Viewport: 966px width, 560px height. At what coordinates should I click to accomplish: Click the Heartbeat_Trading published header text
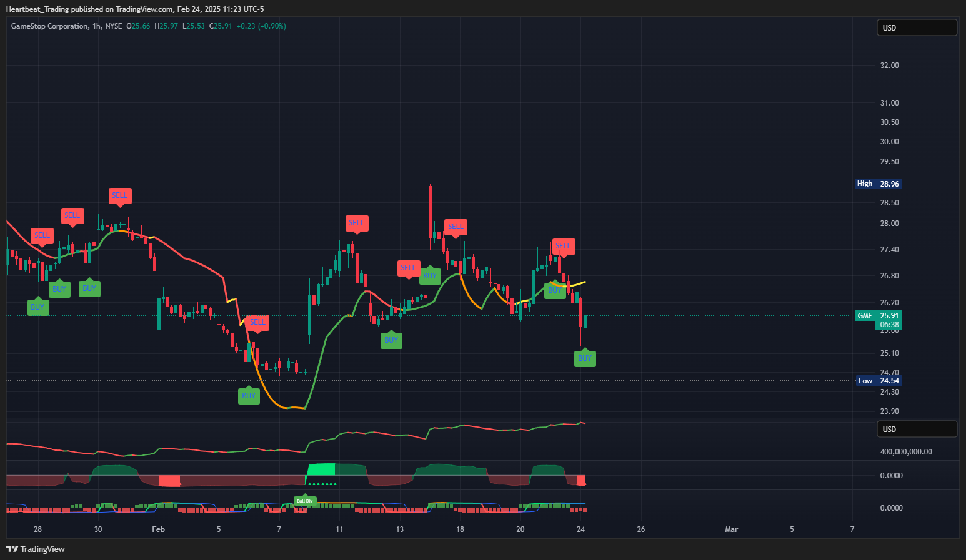(x=135, y=9)
